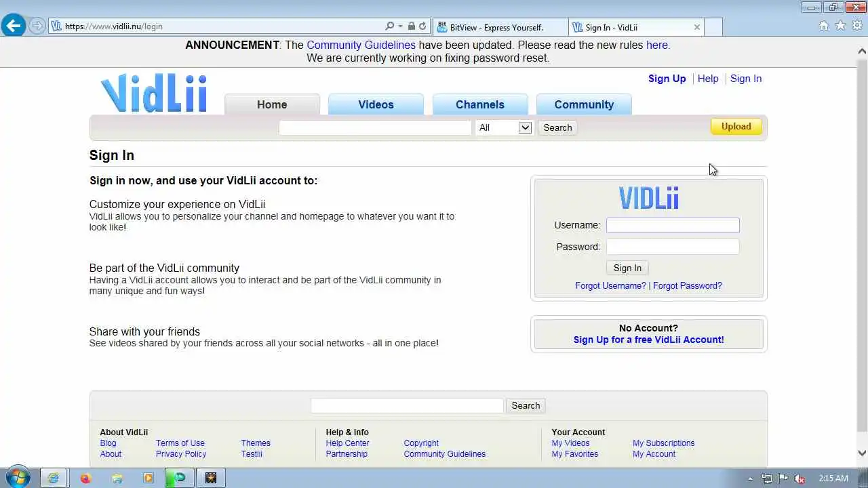Image resolution: width=868 pixels, height=488 pixels.
Task: Click the Forgot Username? link
Action: (x=610, y=286)
